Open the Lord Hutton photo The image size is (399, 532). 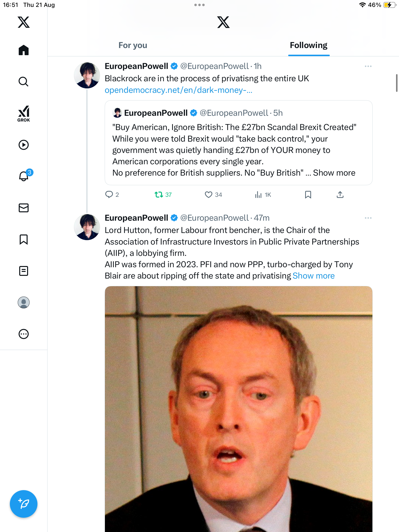click(x=238, y=409)
